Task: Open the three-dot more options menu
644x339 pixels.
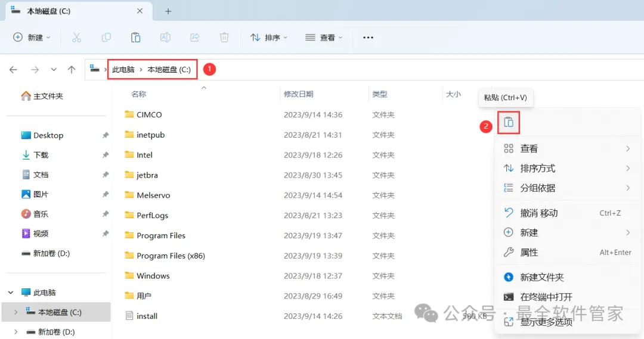Action: [368, 38]
